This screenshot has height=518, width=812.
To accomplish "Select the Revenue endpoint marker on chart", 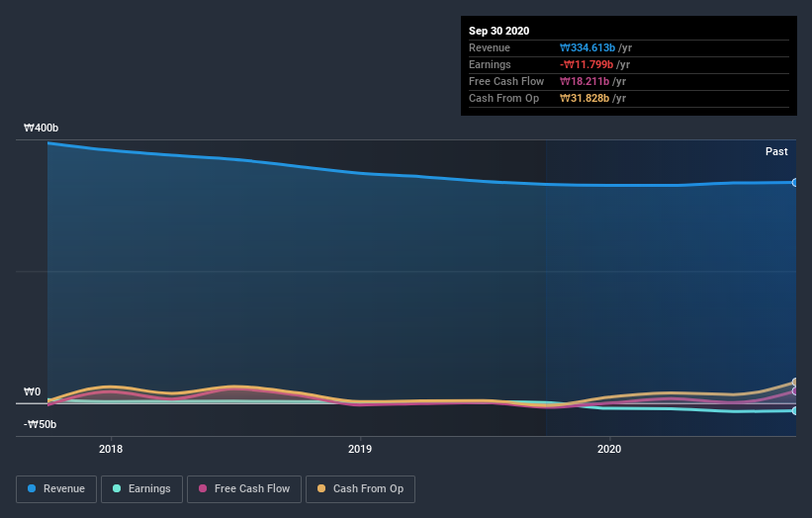I will [x=794, y=183].
